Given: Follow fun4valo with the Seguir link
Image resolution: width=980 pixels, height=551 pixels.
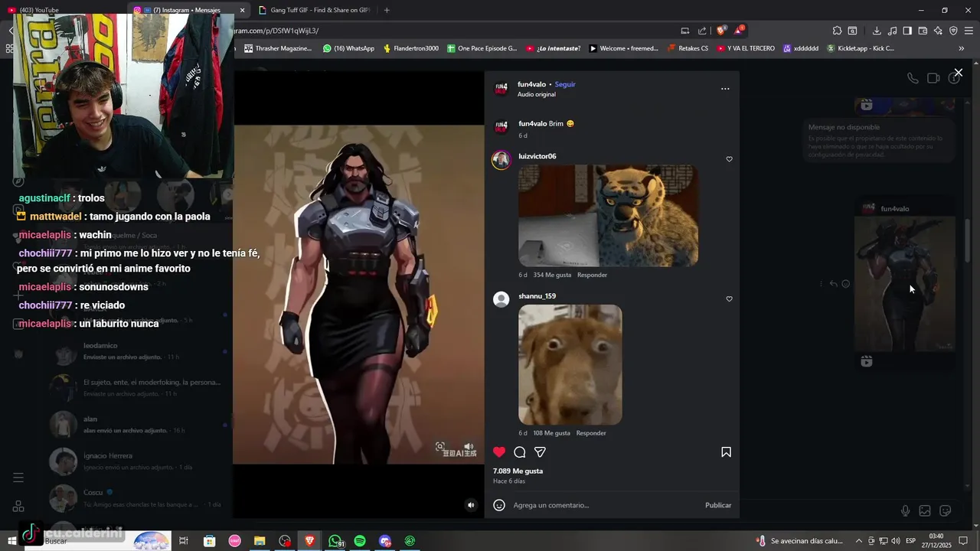Looking at the screenshot, I should coord(565,84).
